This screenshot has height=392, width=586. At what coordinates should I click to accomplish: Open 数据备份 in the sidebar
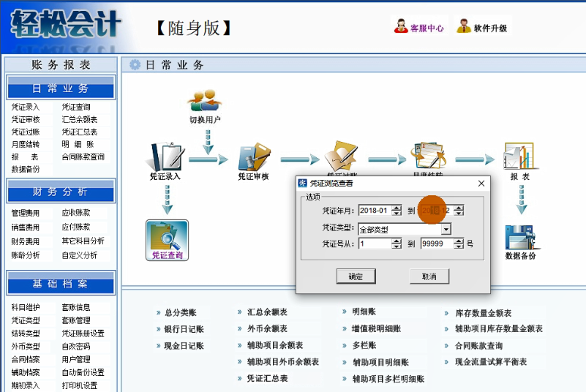point(26,169)
